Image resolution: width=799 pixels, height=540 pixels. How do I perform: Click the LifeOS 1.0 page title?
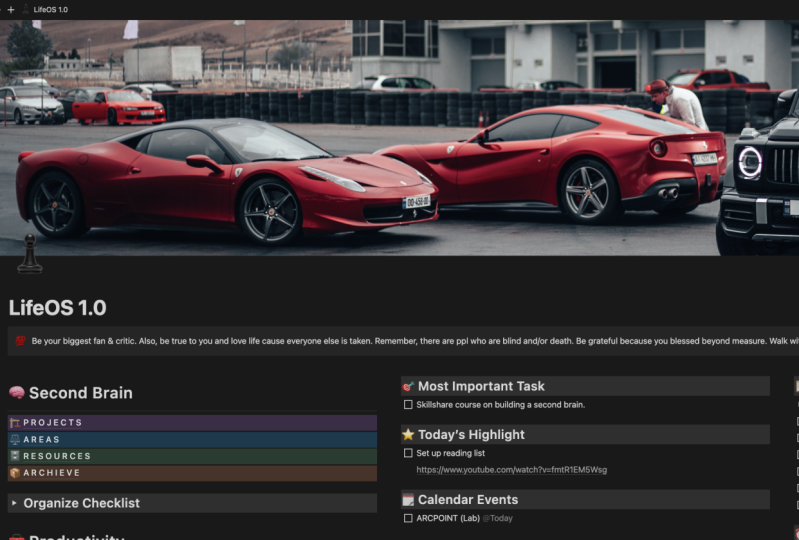coord(58,308)
